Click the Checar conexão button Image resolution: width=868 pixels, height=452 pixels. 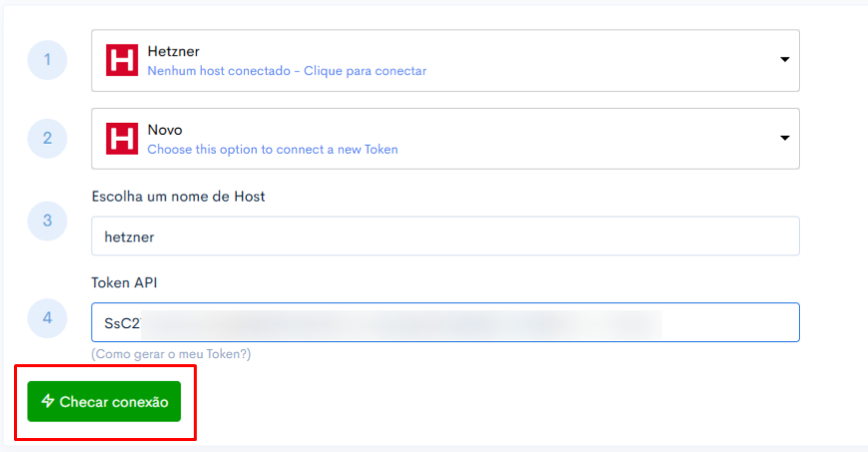point(104,402)
